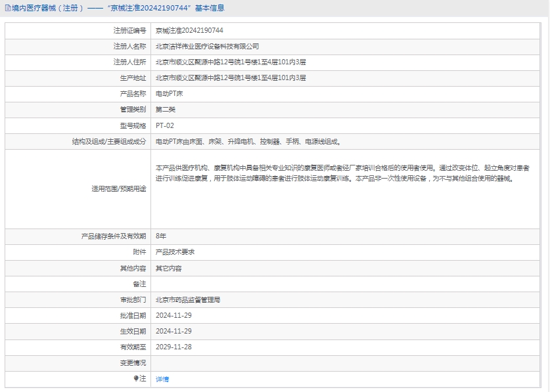Click the 变更情况 row label
550x392 pixels.
coord(133,363)
